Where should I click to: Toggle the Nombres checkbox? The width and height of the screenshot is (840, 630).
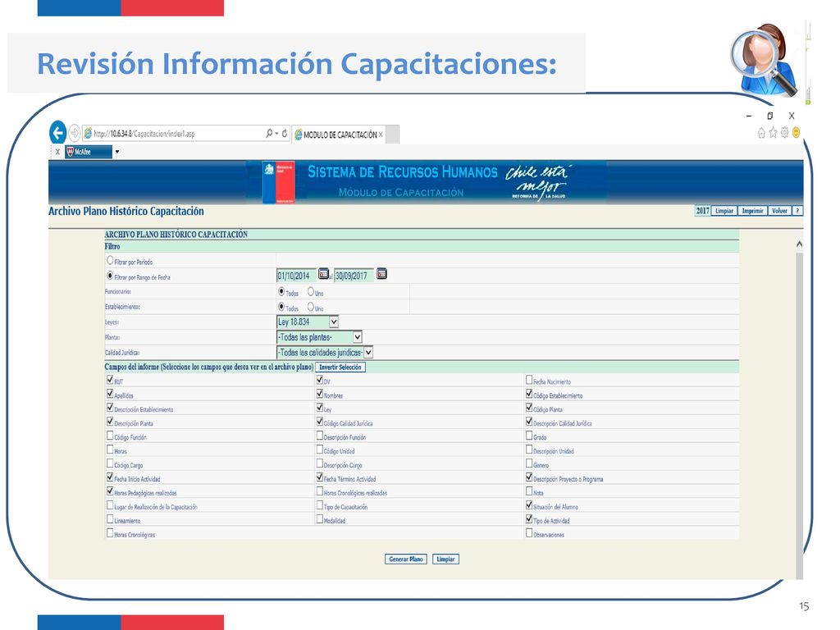click(x=319, y=394)
